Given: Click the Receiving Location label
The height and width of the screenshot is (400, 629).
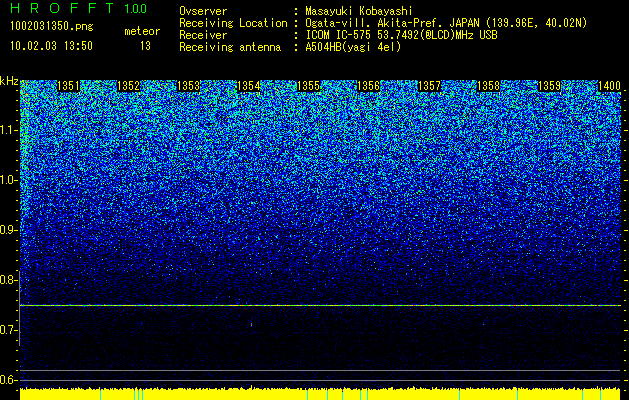Looking at the screenshot, I should point(233,23).
